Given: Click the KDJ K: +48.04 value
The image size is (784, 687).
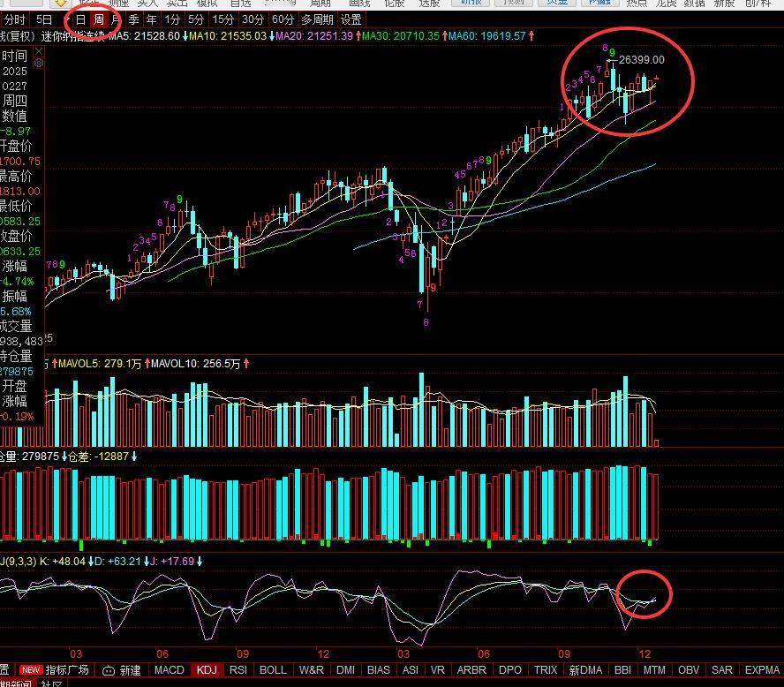Looking at the screenshot, I should [x=62, y=562].
